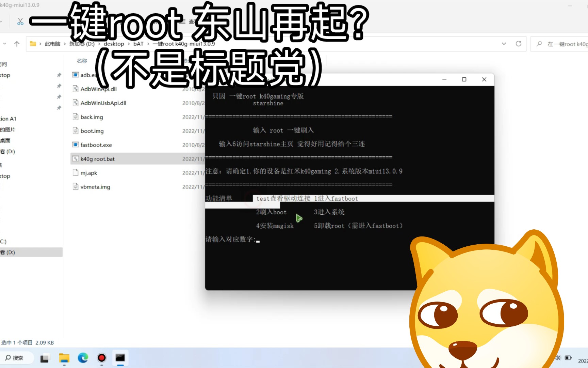Image resolution: width=588 pixels, height=368 pixels.
Task: Maximize the command prompt window
Action: coord(464,79)
